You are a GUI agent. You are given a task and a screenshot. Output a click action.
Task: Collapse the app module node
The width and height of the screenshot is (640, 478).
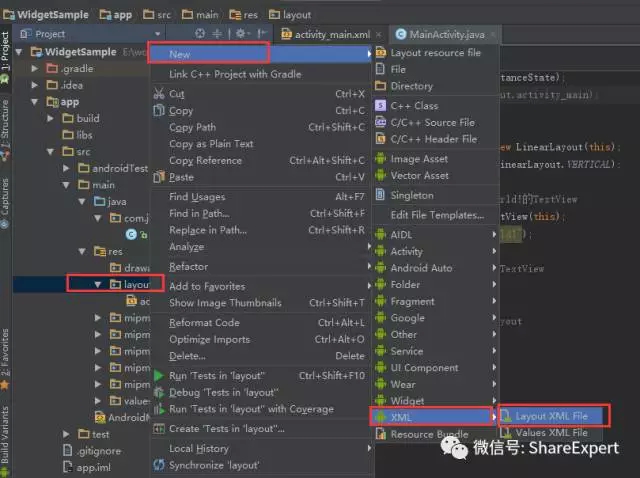(x=35, y=102)
